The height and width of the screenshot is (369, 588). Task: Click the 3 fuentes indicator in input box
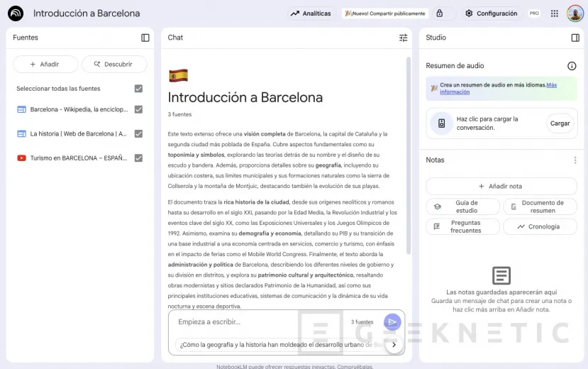pos(362,321)
